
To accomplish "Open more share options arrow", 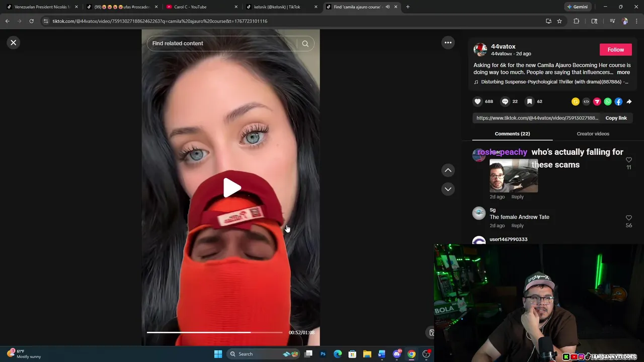I will click(x=629, y=102).
